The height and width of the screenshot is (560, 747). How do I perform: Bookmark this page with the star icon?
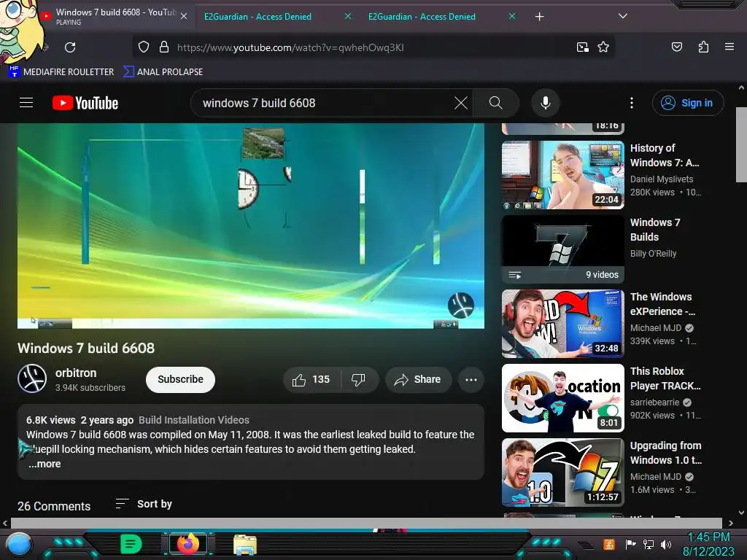(x=603, y=47)
